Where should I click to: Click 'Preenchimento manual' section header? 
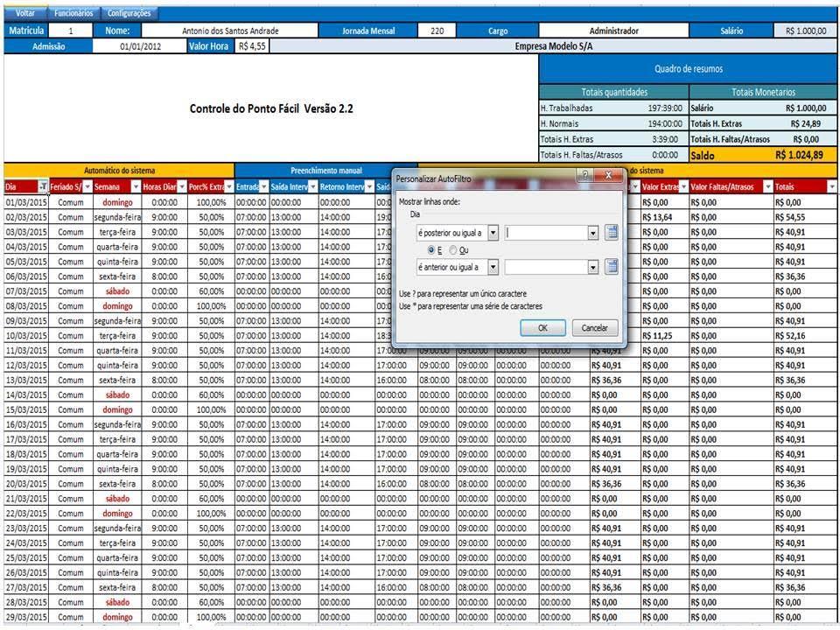325,171
